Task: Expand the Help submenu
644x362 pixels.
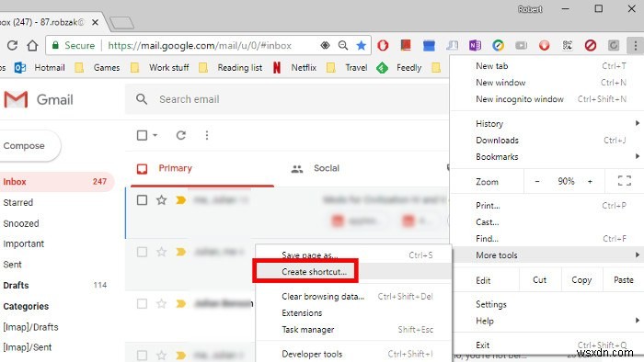Action: coord(547,321)
